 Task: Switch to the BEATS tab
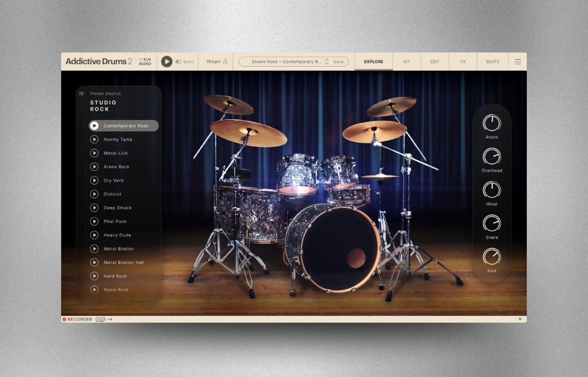click(x=492, y=61)
